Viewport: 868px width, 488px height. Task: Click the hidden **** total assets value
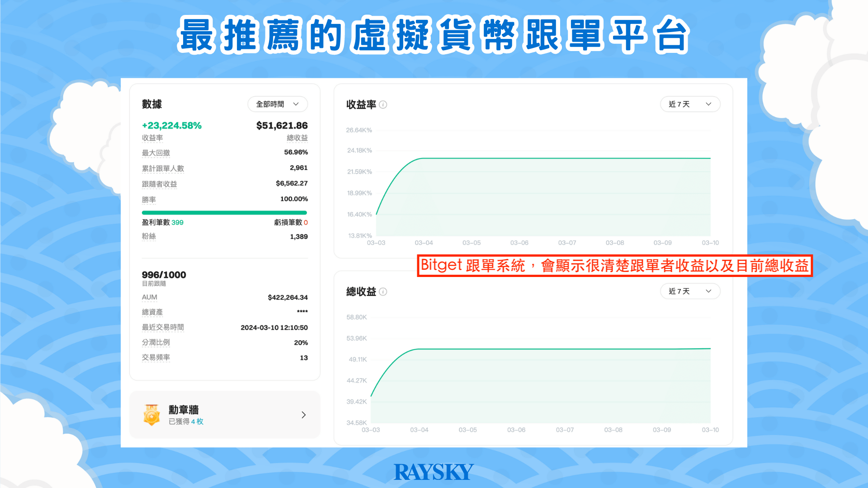(302, 312)
